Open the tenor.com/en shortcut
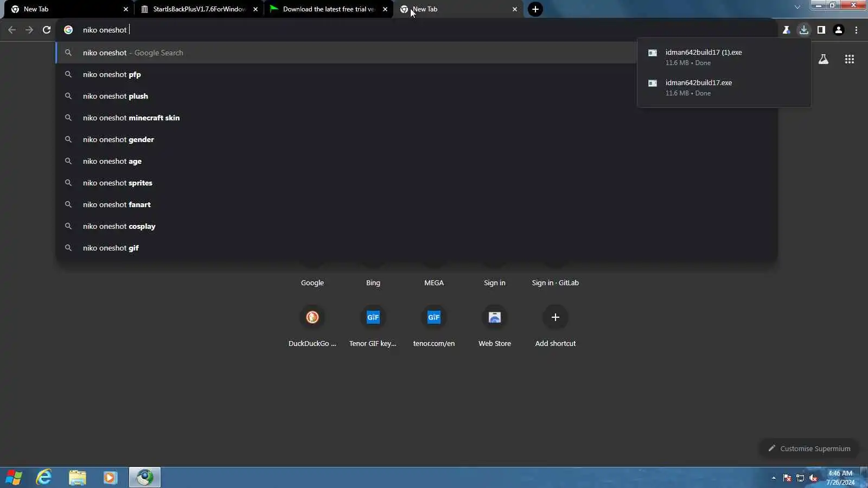 coord(434,326)
